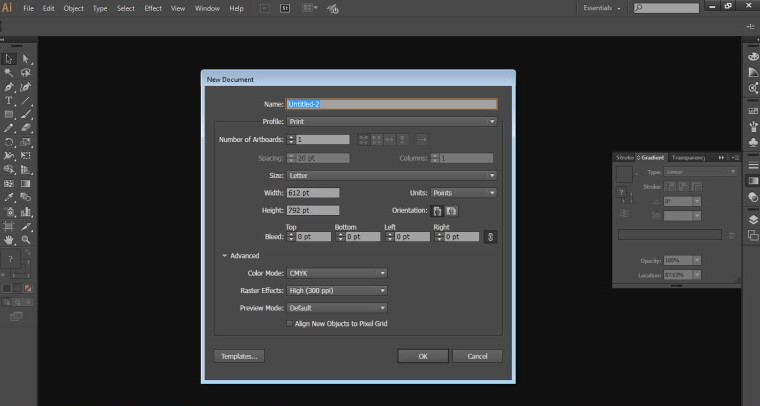This screenshot has width=760, height=406.
Task: Enable Align New Objects to Pixel Grid
Action: [x=290, y=324]
